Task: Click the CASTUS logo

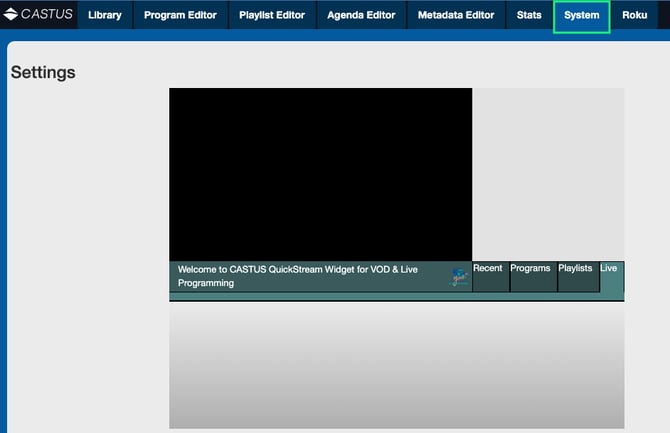Action: coord(38,15)
